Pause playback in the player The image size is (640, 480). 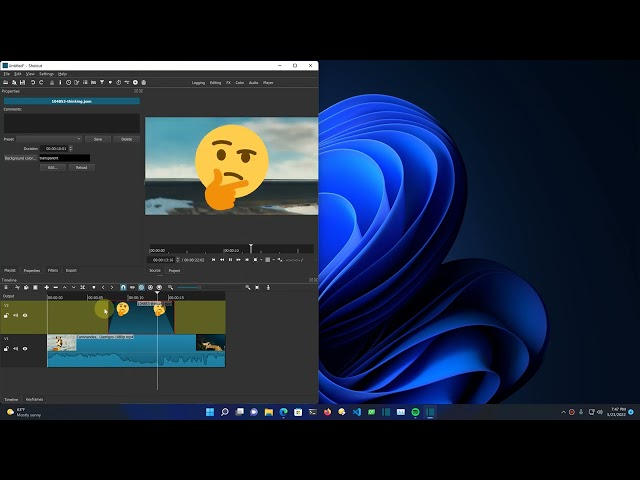pyautogui.click(x=230, y=260)
